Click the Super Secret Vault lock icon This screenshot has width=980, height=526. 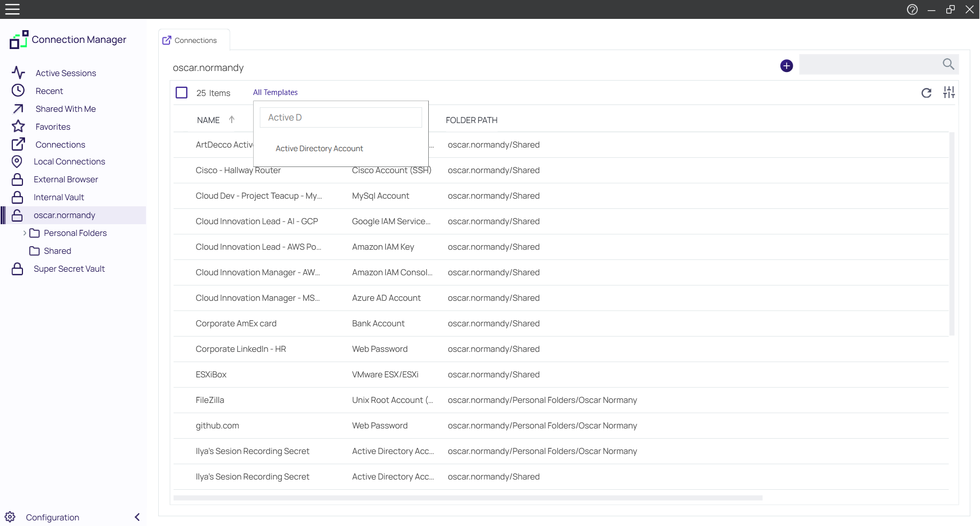(17, 269)
